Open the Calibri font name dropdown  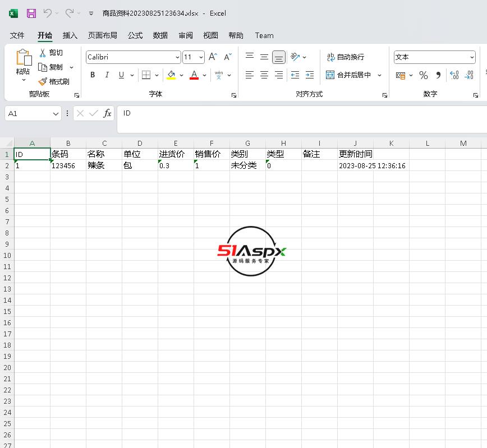[x=177, y=57]
